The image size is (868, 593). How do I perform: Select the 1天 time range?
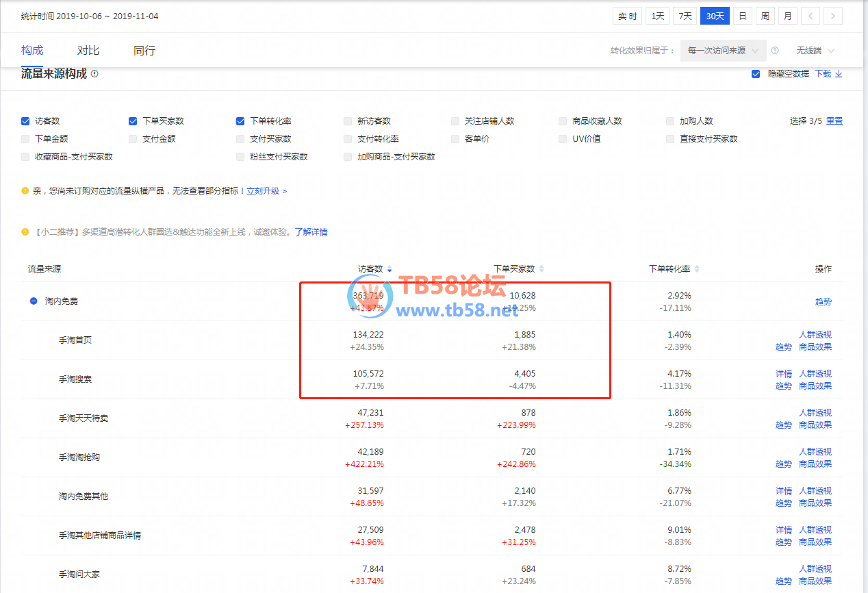coord(657,16)
